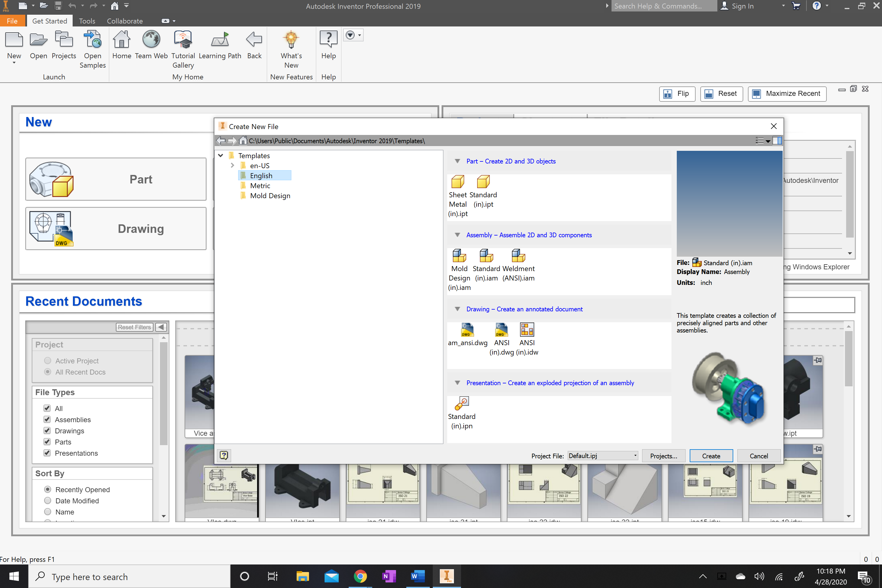The height and width of the screenshot is (588, 882).
Task: Click the dialog back navigation arrow
Action: pos(221,141)
